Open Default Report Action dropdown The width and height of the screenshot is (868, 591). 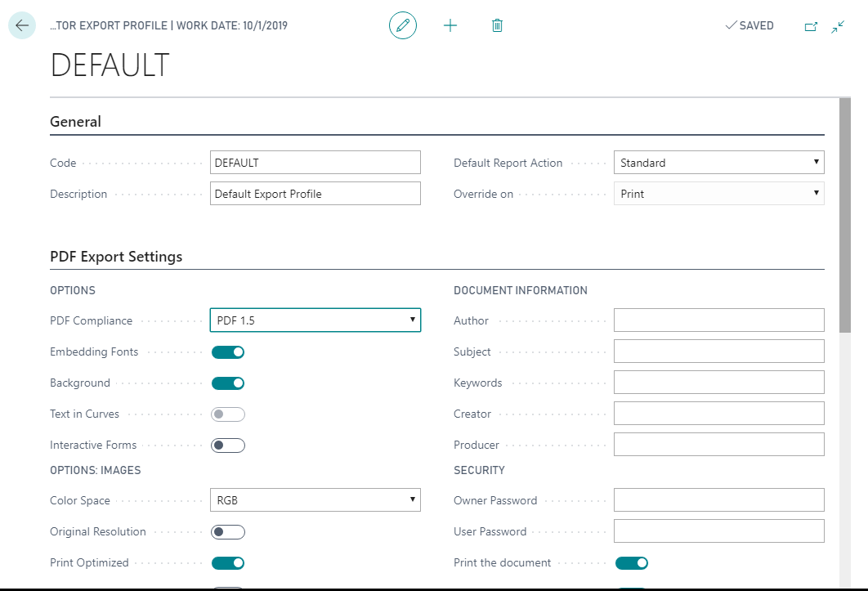tap(718, 163)
